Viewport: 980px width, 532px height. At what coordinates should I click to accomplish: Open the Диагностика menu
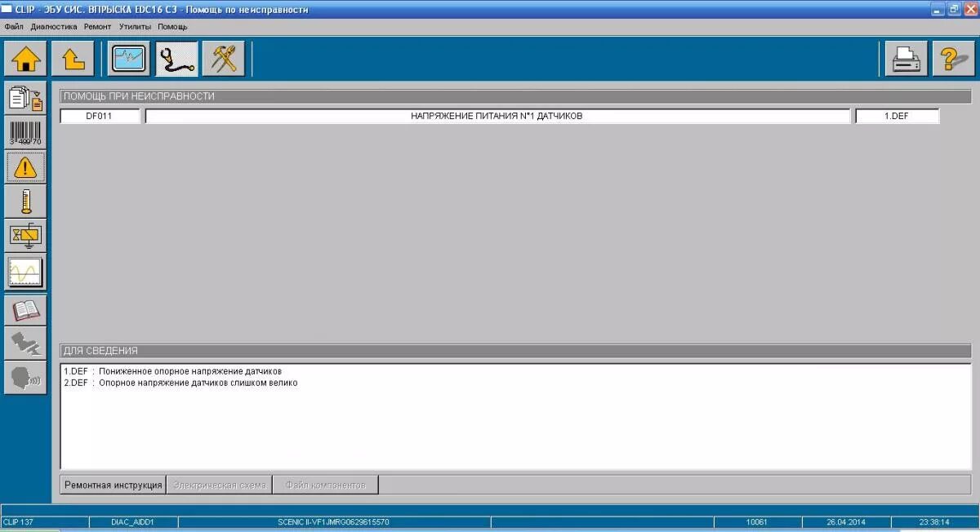[x=54, y=26]
